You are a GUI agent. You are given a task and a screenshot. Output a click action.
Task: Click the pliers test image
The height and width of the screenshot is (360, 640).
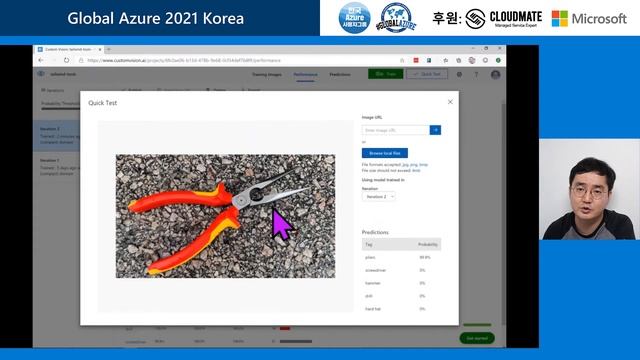225,216
